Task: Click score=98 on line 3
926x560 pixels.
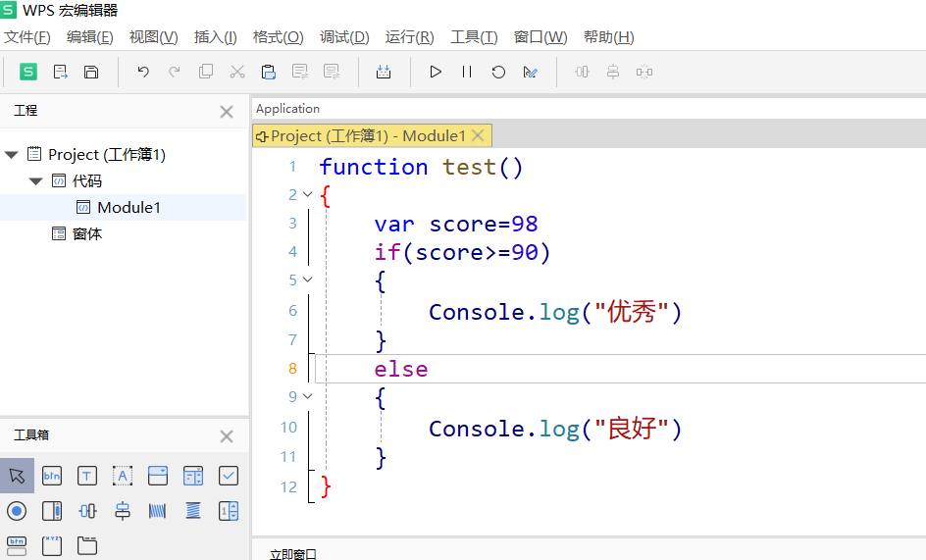Action: point(484,225)
